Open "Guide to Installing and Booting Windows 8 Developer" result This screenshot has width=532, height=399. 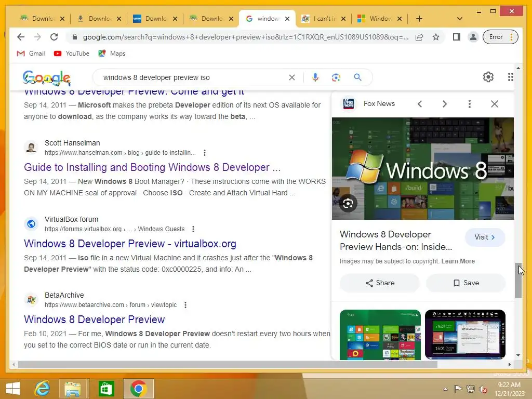click(152, 167)
